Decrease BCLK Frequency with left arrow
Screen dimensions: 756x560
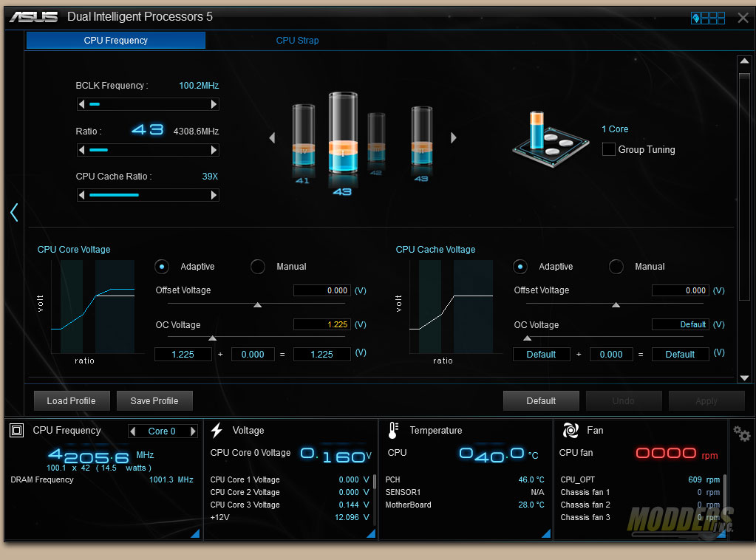(81, 104)
